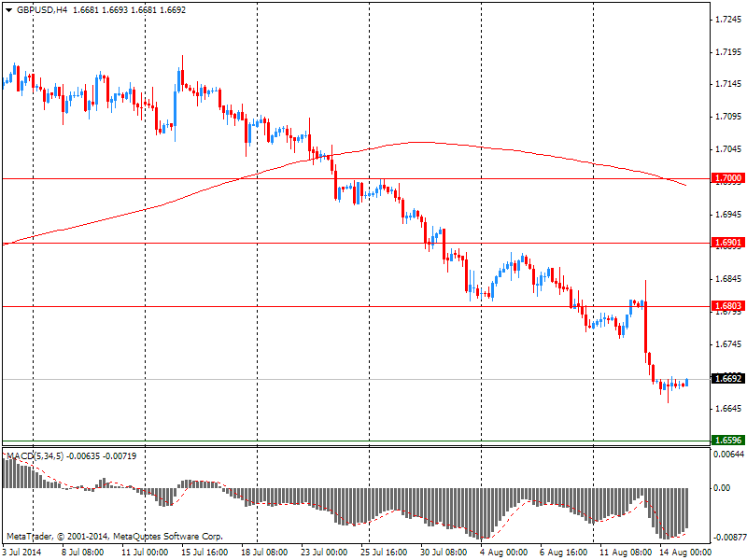
Task: Select the 1.6901 red price level label
Action: (728, 243)
